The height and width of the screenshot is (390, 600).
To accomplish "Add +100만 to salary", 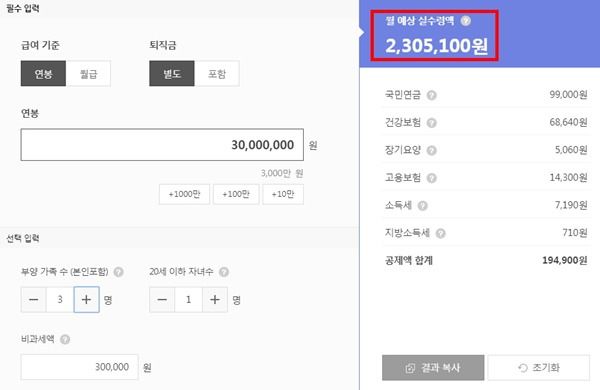I will pyautogui.click(x=236, y=194).
